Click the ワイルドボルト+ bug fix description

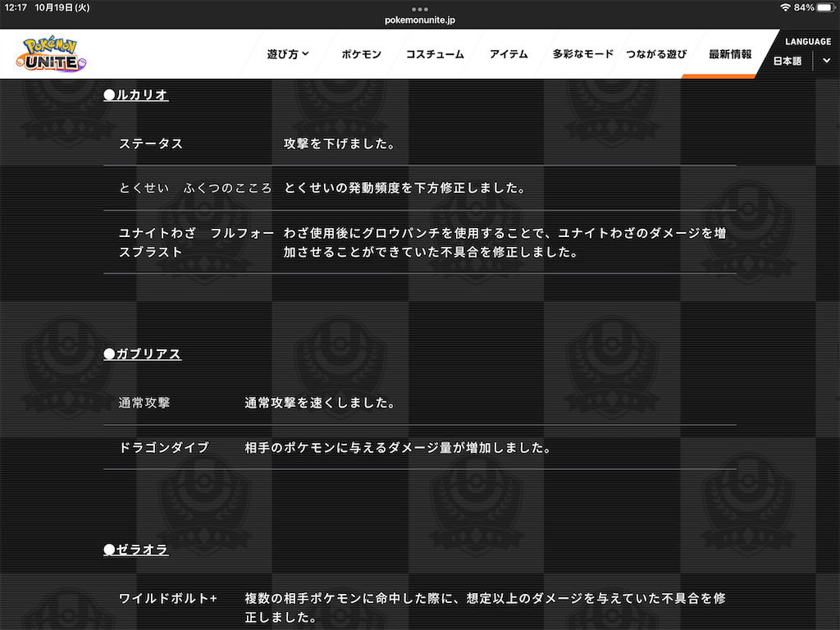[x=486, y=608]
